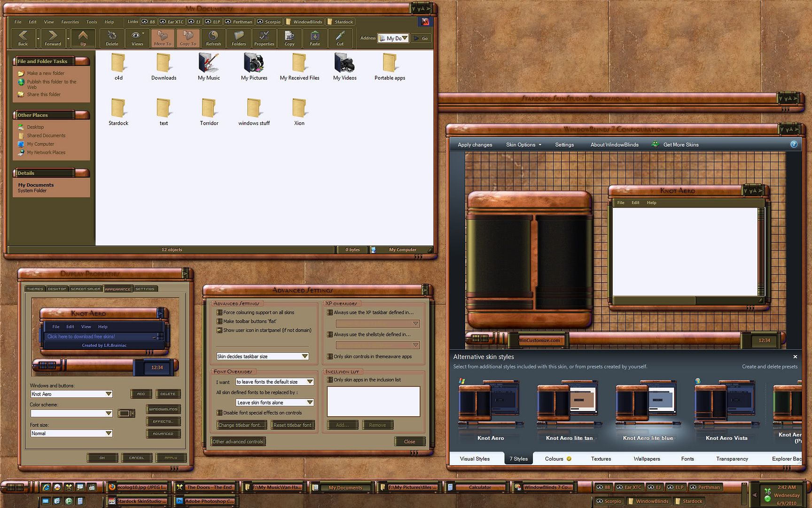Open the Tools menu in My Documents
The width and height of the screenshot is (812, 508).
pos(92,22)
